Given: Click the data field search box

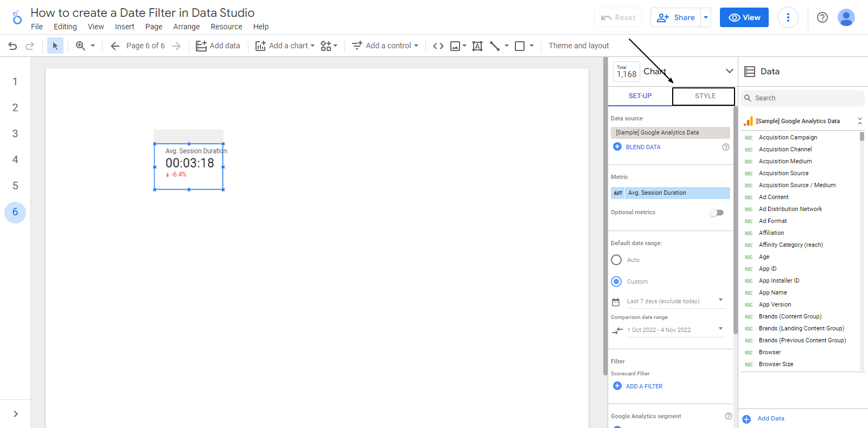Looking at the screenshot, I should tap(802, 98).
